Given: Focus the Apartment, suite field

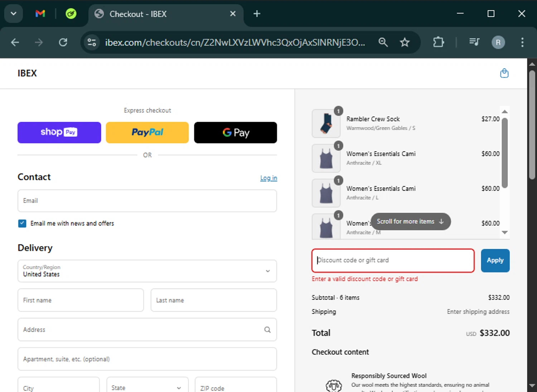Looking at the screenshot, I should pyautogui.click(x=147, y=359).
